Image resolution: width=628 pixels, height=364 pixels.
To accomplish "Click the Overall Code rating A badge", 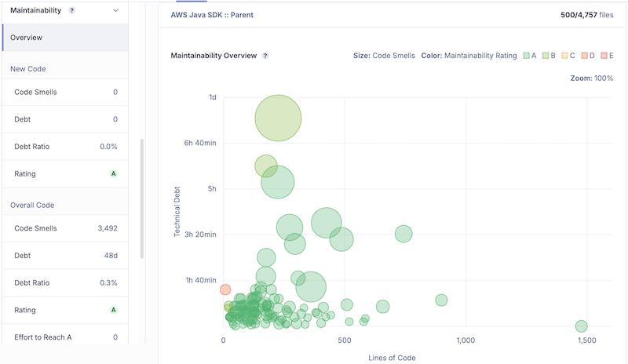I will [x=113, y=310].
